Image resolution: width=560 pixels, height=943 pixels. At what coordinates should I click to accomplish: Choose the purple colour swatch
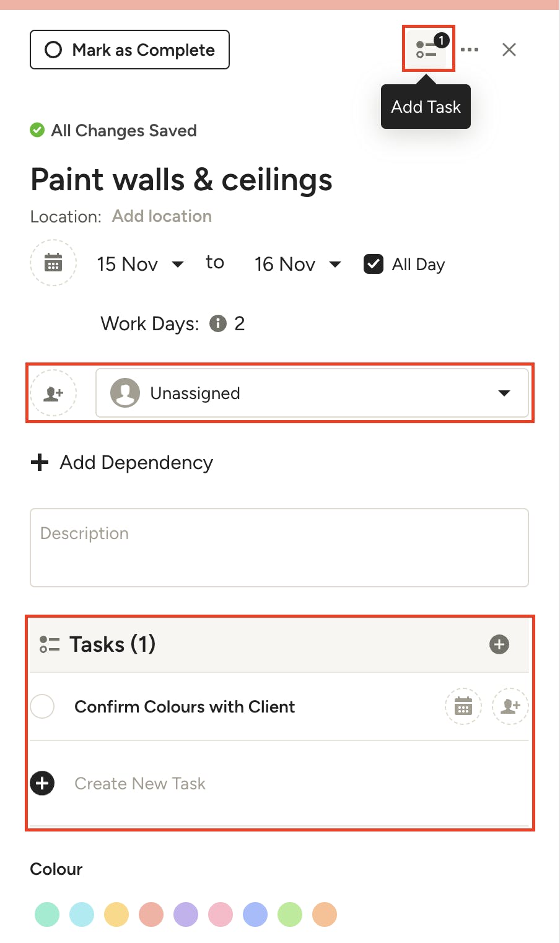tap(186, 914)
